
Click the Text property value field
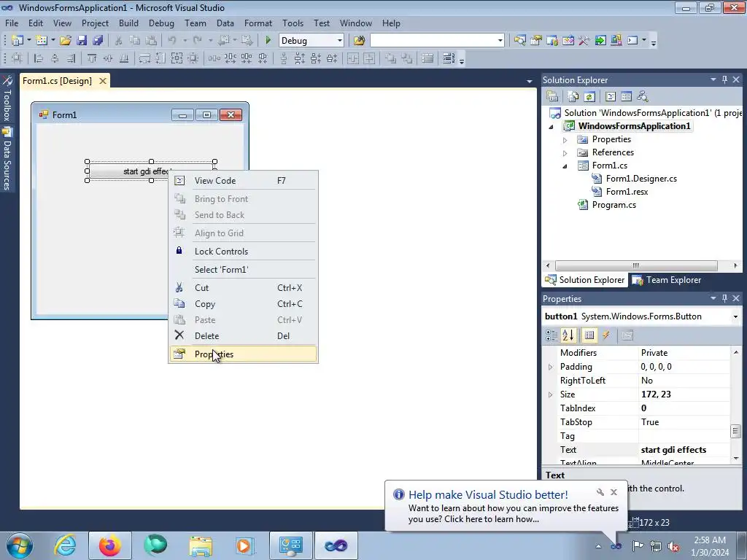[684, 449]
